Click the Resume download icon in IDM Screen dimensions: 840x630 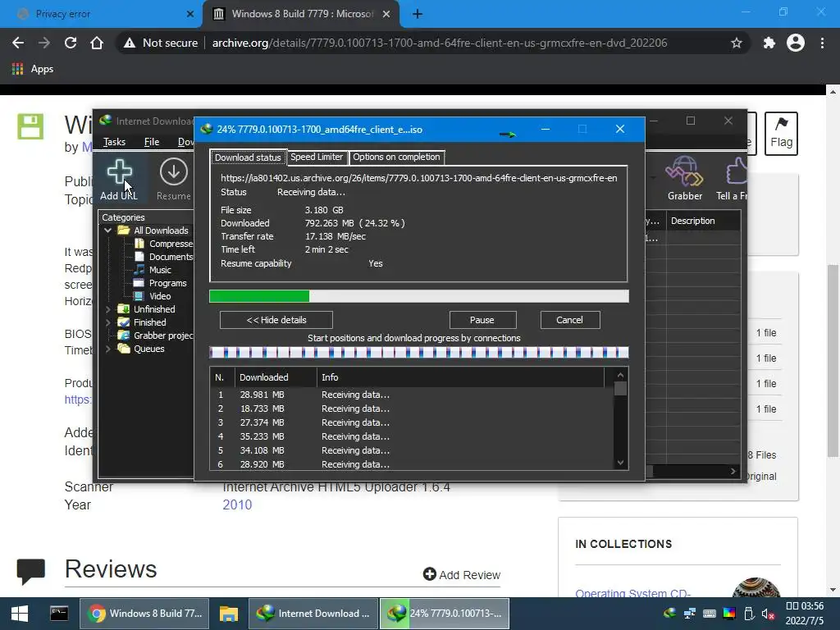174,172
